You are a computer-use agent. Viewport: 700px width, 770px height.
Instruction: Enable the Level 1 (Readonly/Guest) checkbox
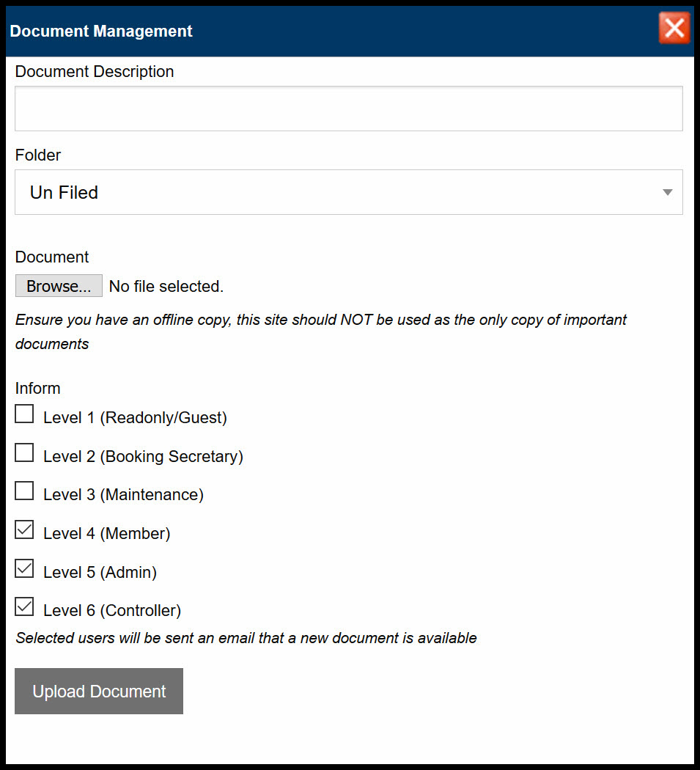pos(24,414)
